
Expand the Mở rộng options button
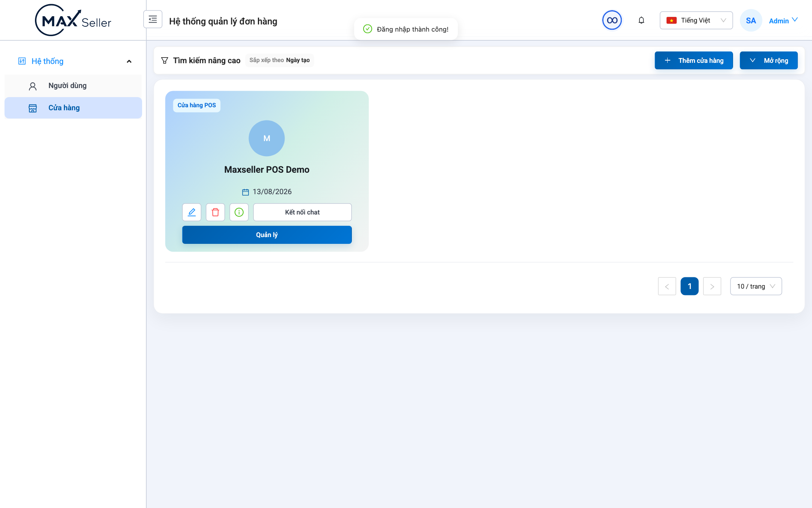769,61
